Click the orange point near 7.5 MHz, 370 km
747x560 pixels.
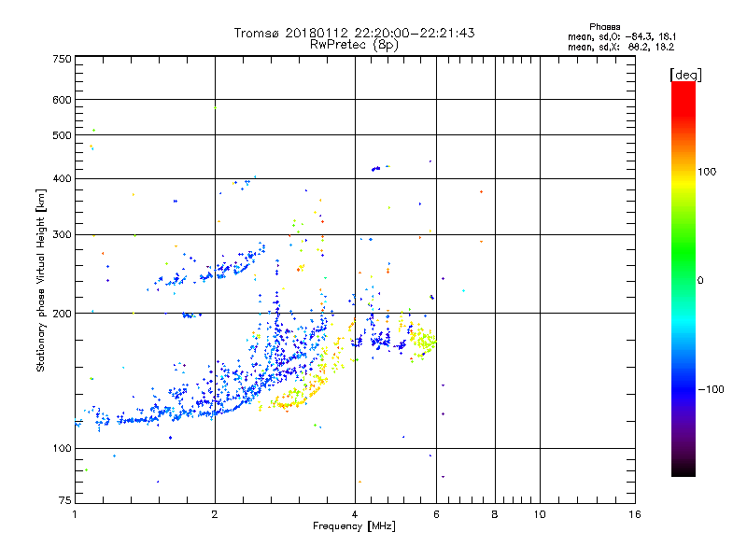482,192
